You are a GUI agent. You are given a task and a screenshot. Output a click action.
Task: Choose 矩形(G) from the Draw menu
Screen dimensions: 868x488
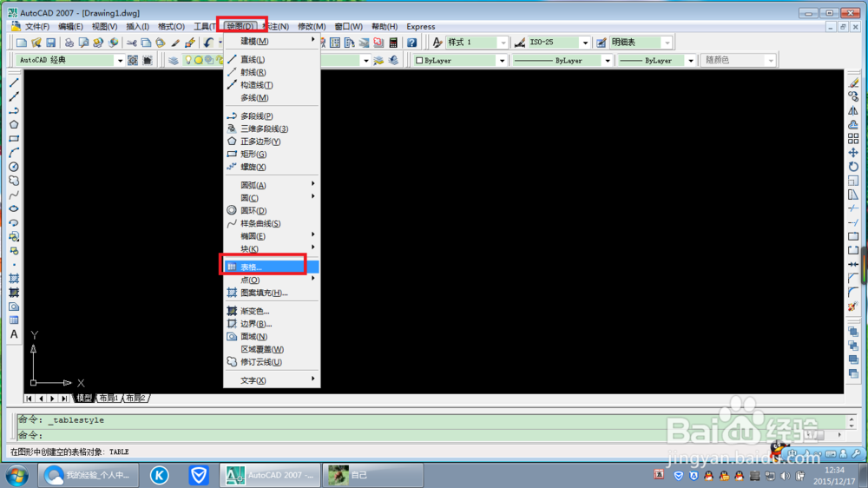(x=271, y=154)
